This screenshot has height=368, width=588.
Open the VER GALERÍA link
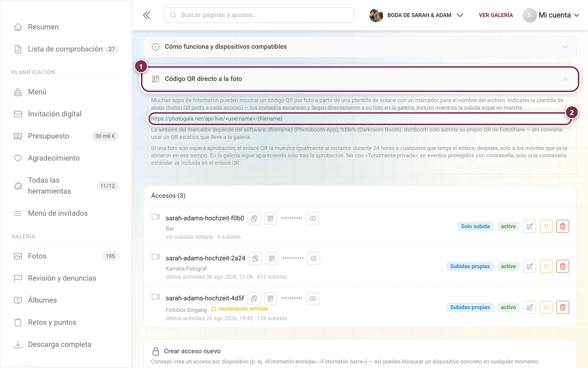point(496,15)
